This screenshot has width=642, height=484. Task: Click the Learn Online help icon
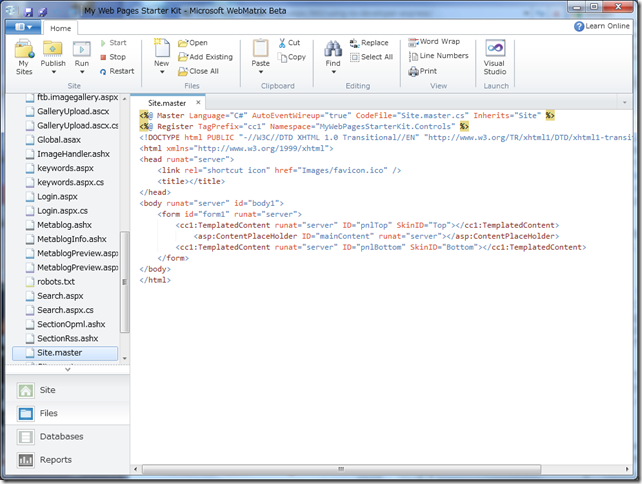[579, 26]
